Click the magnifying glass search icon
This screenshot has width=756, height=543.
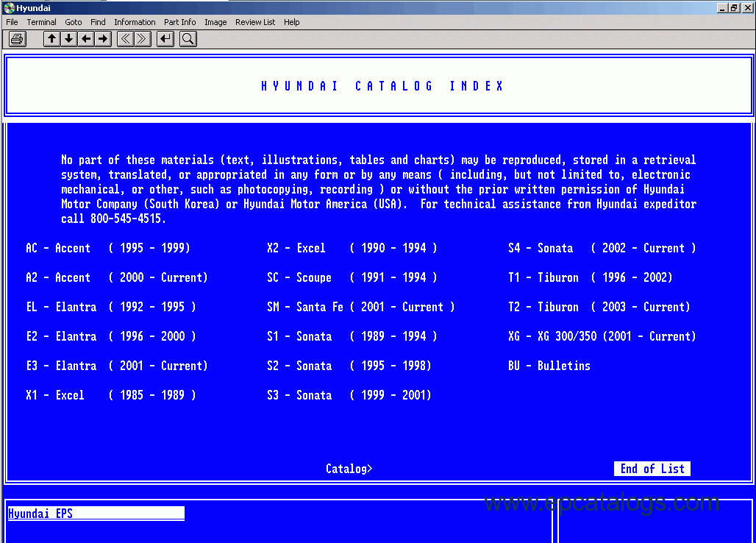coord(188,39)
